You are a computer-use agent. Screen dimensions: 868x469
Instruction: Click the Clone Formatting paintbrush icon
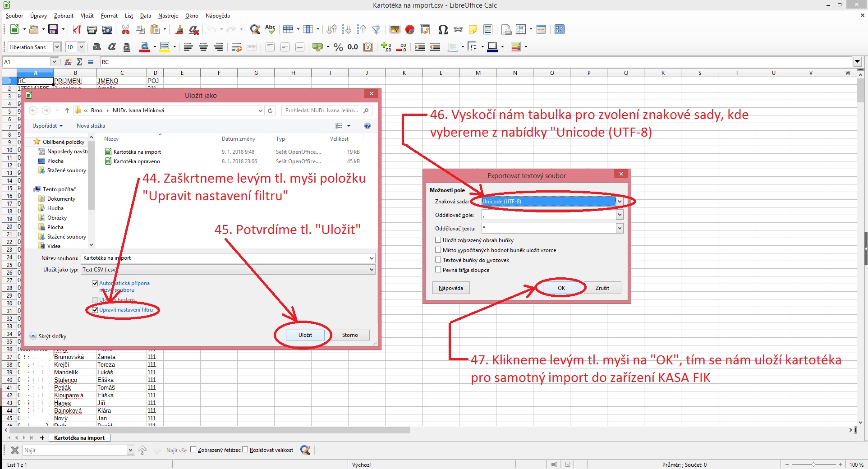(179, 30)
